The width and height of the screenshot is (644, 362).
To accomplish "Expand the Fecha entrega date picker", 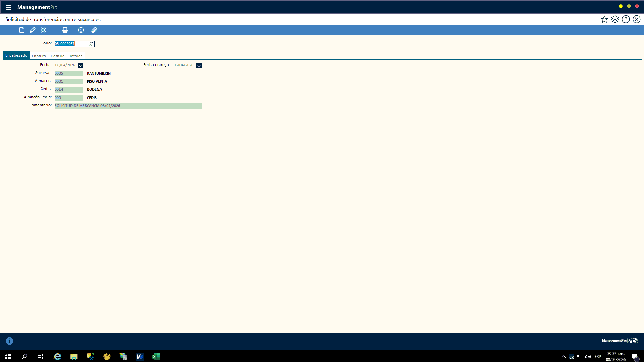I will [199, 65].
